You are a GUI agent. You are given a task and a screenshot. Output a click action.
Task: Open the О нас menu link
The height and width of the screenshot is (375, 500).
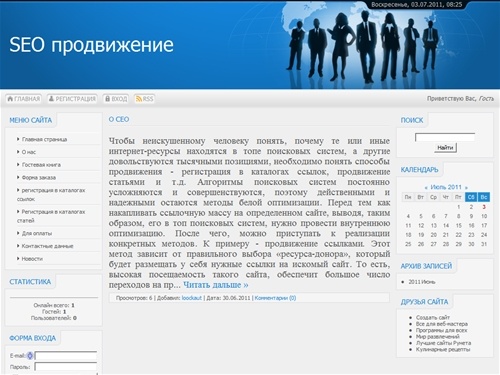(x=29, y=152)
